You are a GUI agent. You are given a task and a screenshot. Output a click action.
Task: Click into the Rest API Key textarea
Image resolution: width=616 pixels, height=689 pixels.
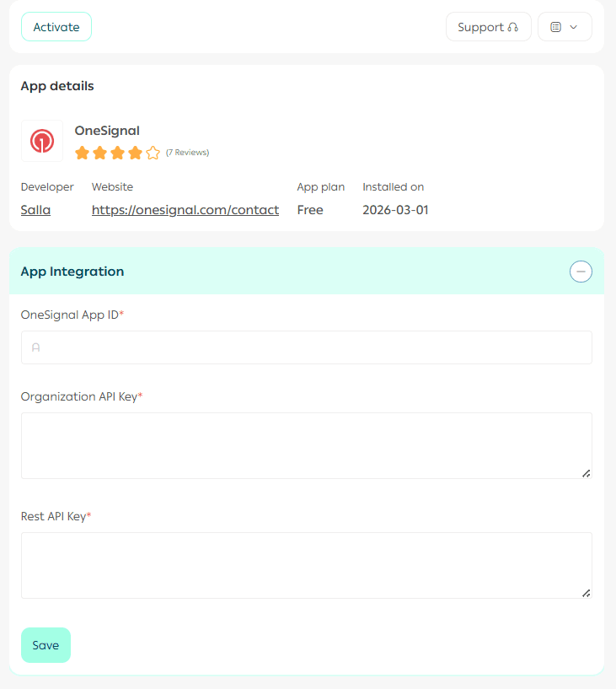coord(307,565)
